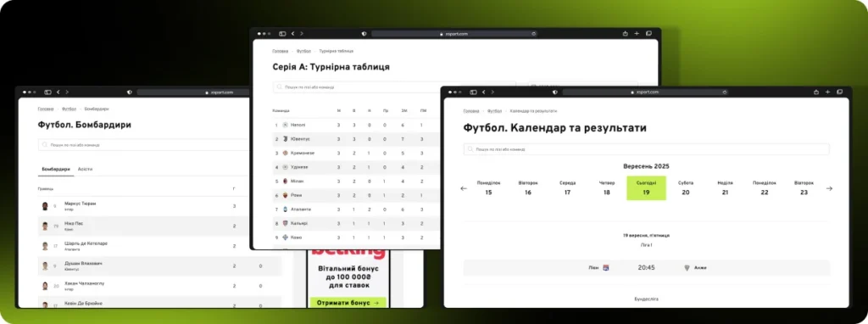Viewport: 868px width, 324px height.
Task: Click Головна breadcrumb in Турнірна таблиця window
Action: [x=280, y=51]
